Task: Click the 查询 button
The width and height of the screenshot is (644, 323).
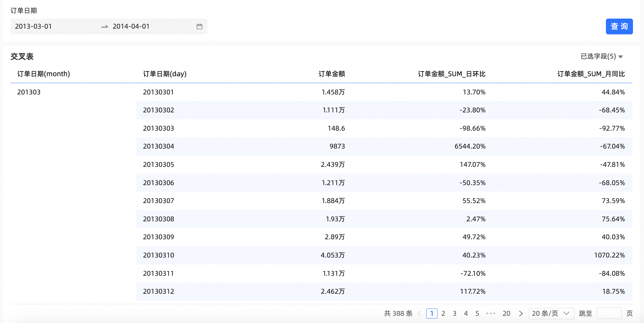Action: pos(619,26)
